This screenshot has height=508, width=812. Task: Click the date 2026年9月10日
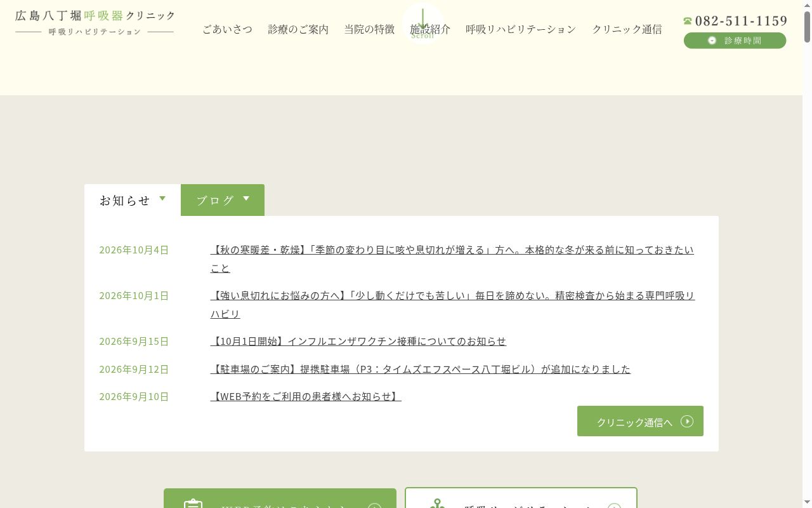(x=134, y=397)
